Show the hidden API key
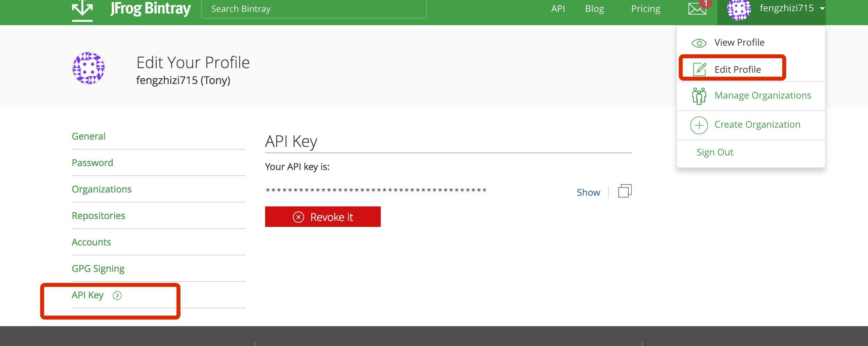 pyautogui.click(x=588, y=192)
